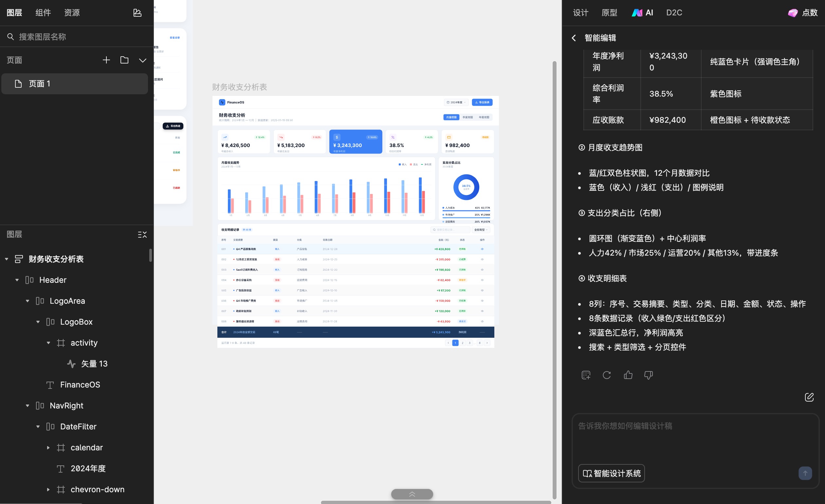Give thumbs down to the AI response

648,375
